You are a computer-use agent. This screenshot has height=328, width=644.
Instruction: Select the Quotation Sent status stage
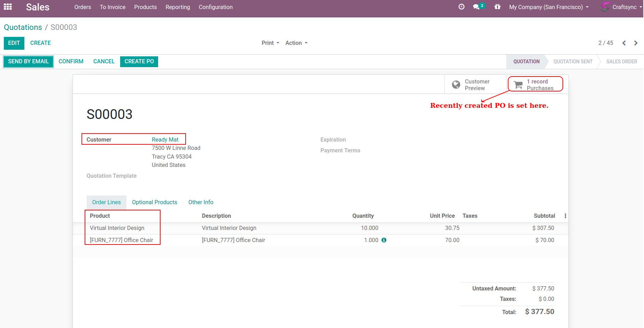click(573, 62)
